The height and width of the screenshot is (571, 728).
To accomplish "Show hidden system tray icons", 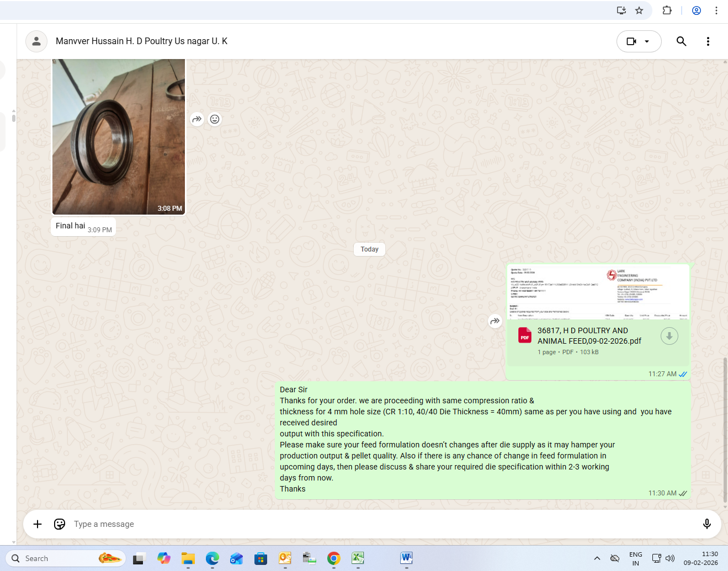I will pos(597,558).
